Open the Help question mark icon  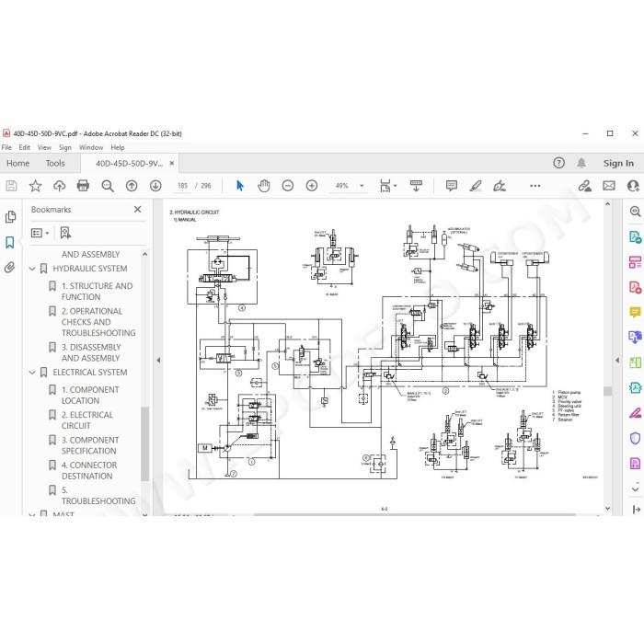[558, 163]
